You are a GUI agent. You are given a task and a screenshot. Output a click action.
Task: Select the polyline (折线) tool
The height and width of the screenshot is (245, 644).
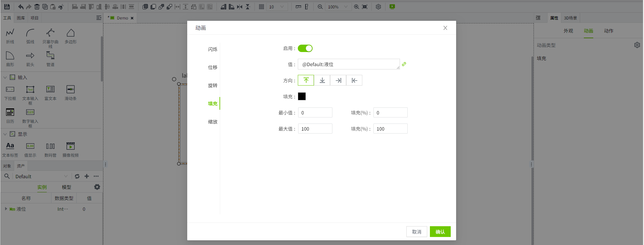click(x=10, y=33)
